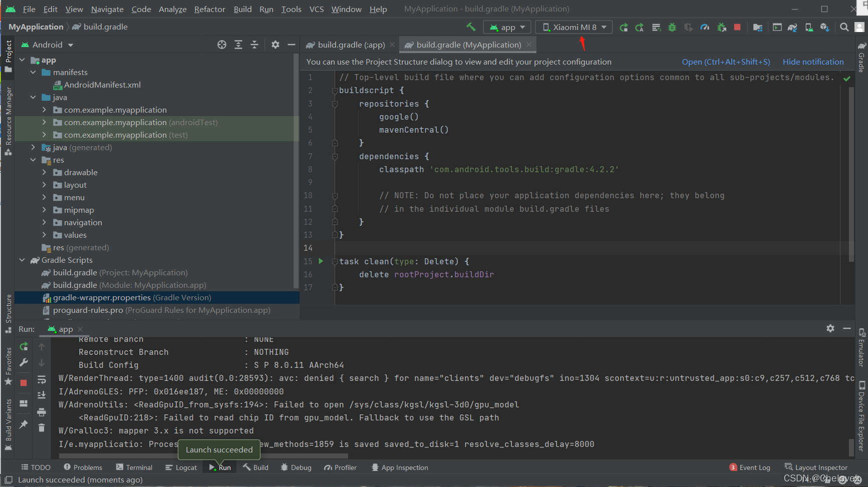
Task: Stop the app with red square toolbar icon
Action: (x=737, y=27)
